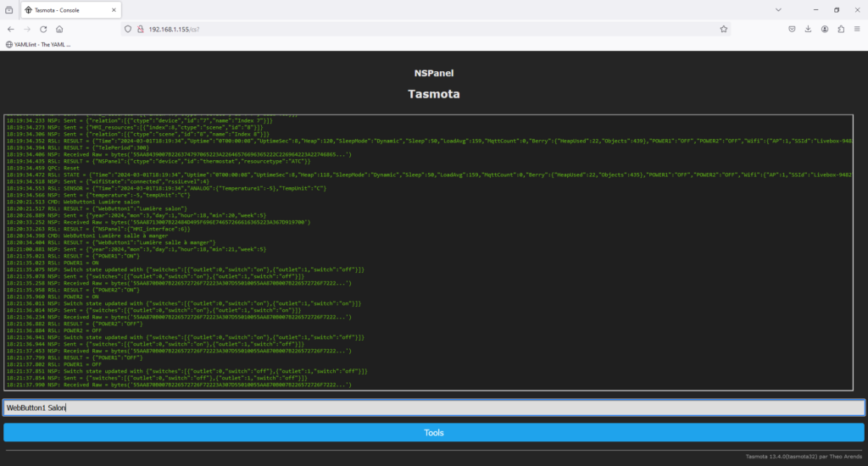Open the browser downloads panel
Viewport: 868px width, 466px height.
(808, 30)
